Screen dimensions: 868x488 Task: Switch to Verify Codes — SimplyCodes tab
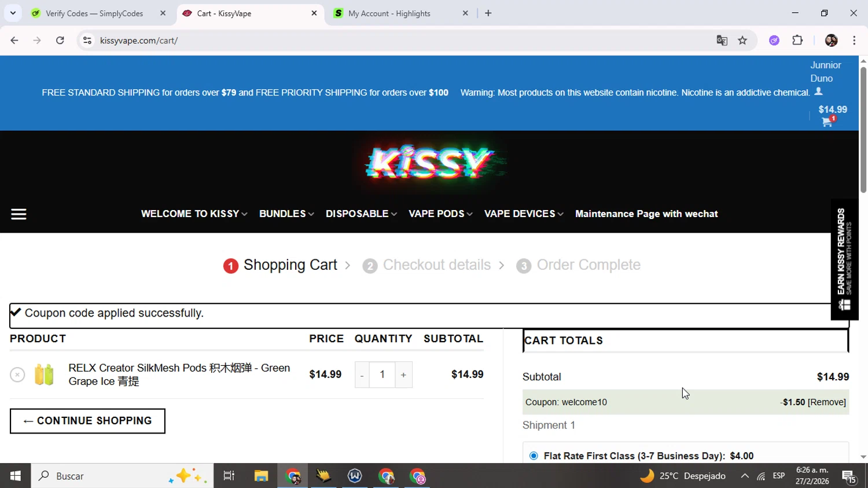tap(94, 13)
